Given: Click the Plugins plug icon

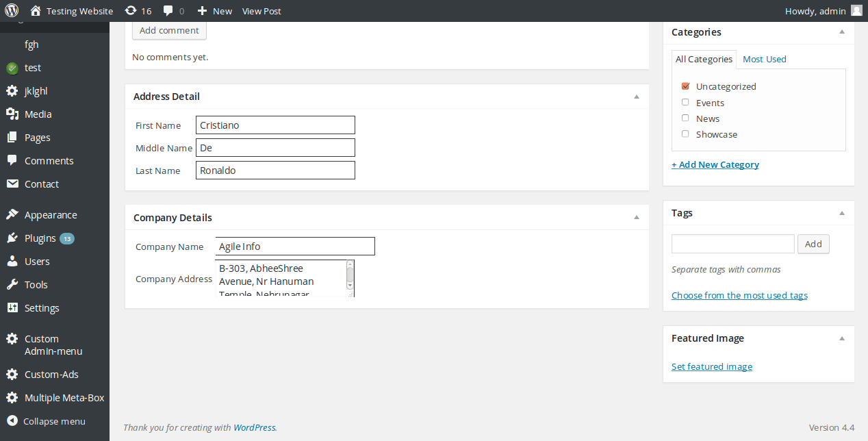Looking at the screenshot, I should coord(12,238).
